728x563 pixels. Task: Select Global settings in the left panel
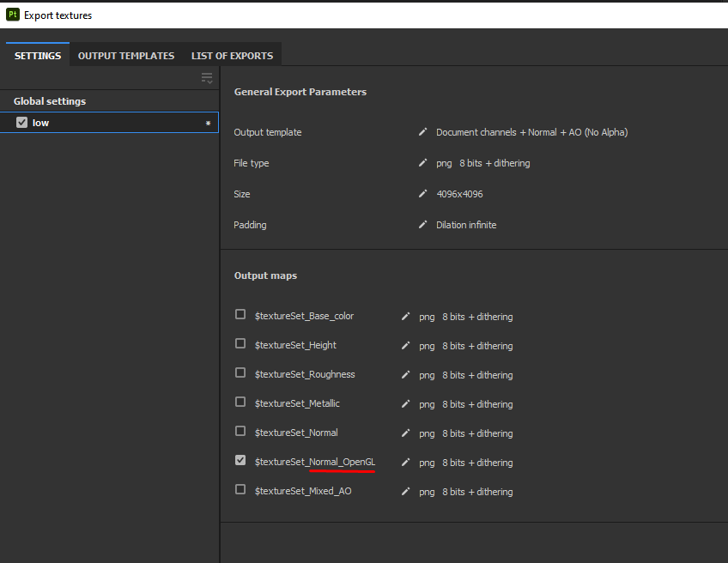(50, 101)
